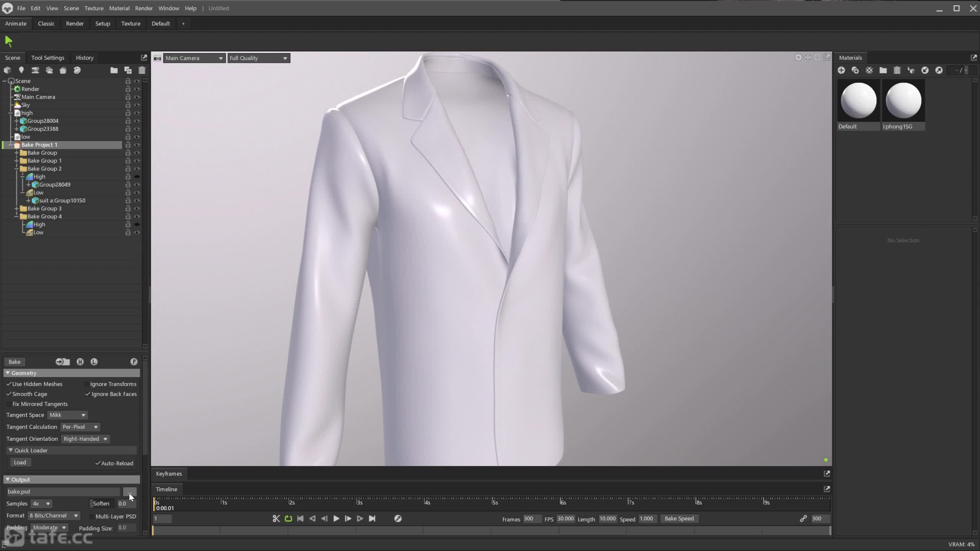The width and height of the screenshot is (980, 551).
Task: Create a new folder in scene panel
Action: (114, 70)
